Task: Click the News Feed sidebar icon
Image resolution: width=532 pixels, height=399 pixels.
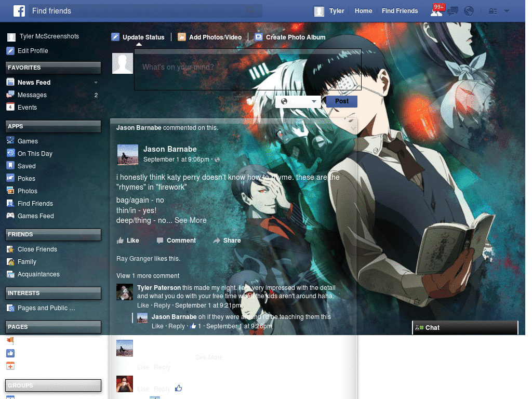Action: (10, 82)
